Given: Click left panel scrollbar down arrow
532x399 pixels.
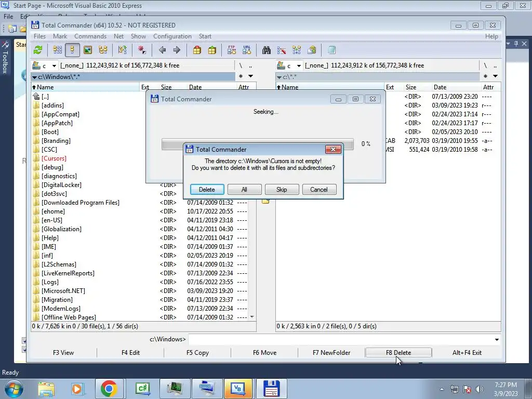Looking at the screenshot, I should point(252,317).
